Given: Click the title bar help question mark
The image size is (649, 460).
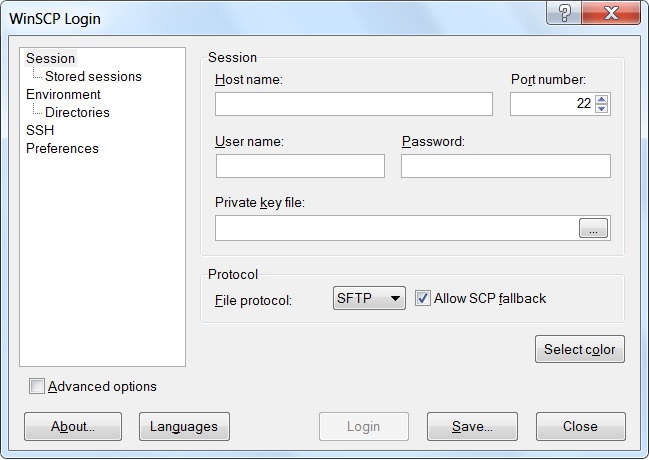Looking at the screenshot, I should (x=564, y=13).
